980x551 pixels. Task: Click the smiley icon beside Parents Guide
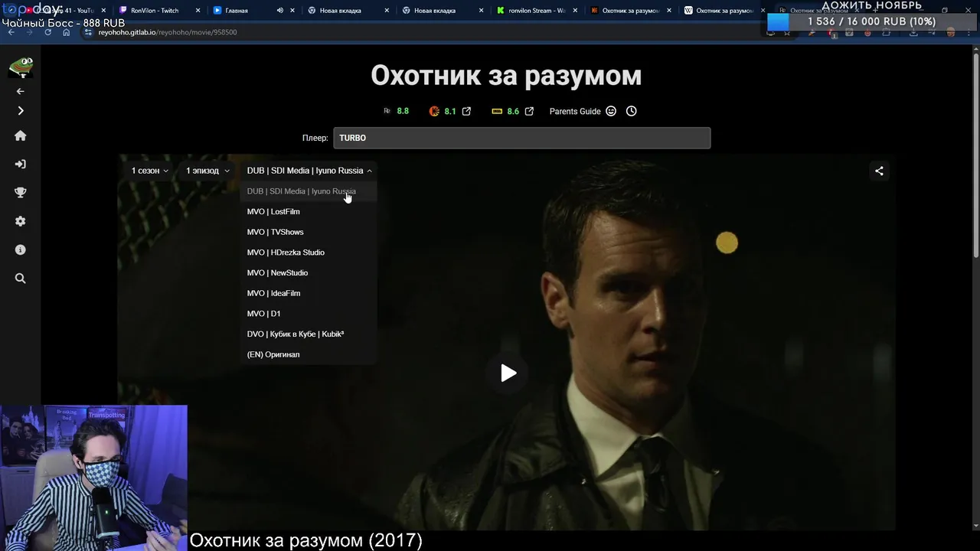(x=611, y=111)
